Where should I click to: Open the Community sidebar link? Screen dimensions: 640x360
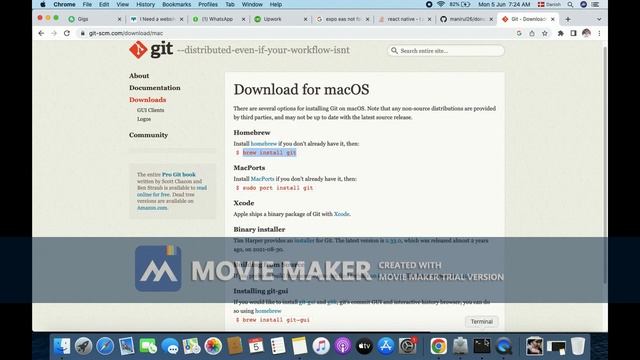click(148, 135)
